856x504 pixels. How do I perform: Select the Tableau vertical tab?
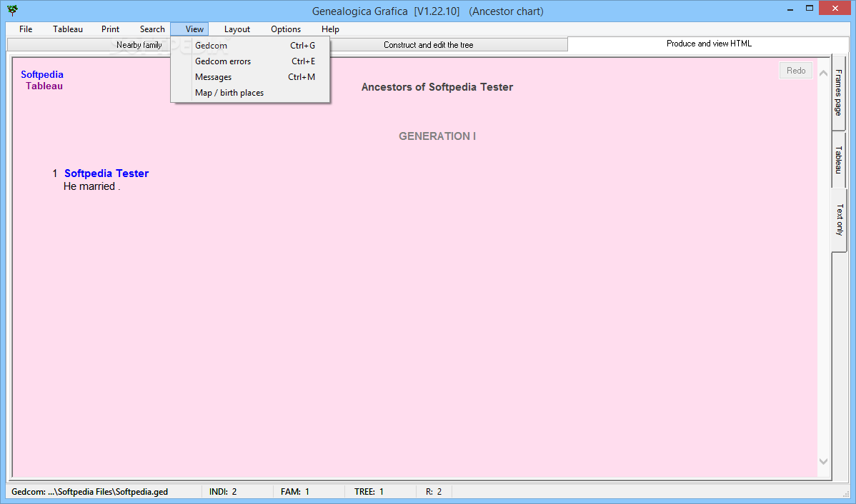[839, 160]
